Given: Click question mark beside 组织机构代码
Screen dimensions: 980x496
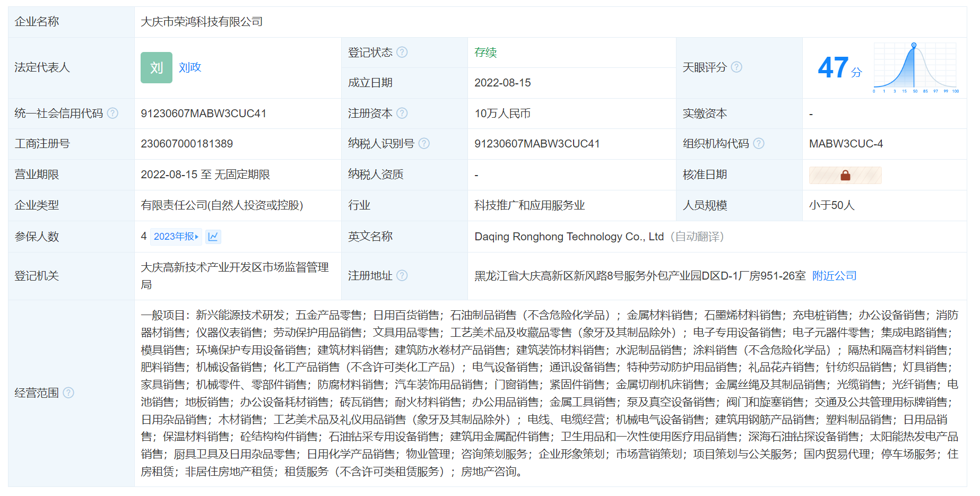Looking at the screenshot, I should tap(759, 143).
